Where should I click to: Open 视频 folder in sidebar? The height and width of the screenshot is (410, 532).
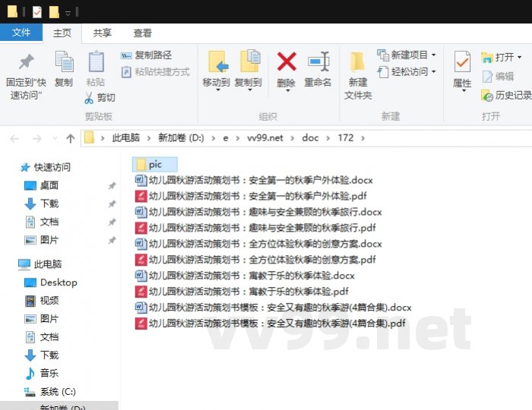(42, 301)
